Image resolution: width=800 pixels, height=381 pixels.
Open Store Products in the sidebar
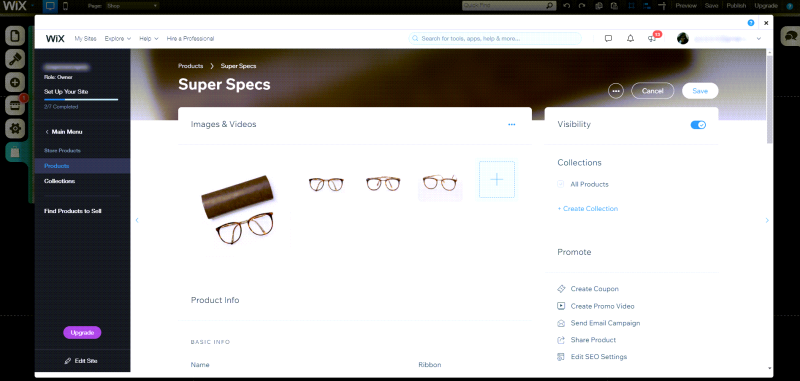(62, 150)
